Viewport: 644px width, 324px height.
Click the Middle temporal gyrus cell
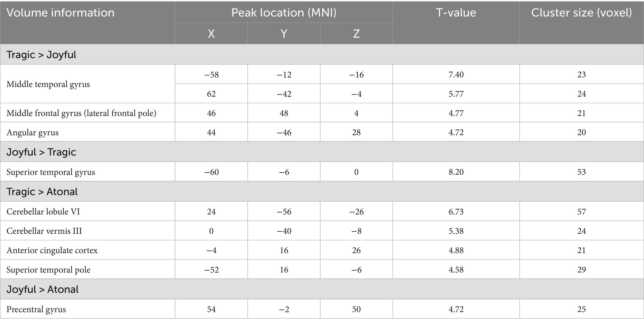(x=48, y=84)
